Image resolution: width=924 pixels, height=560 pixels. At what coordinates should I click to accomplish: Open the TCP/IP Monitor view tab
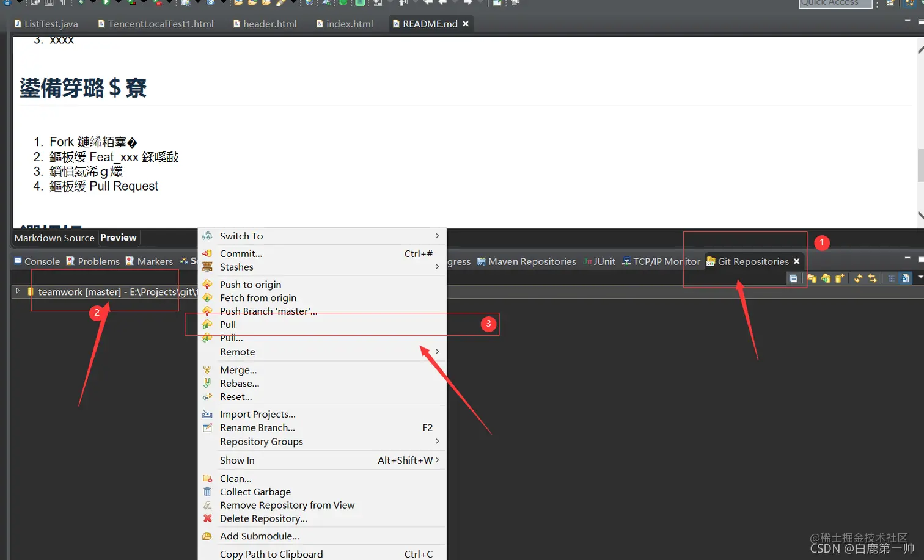[x=661, y=261]
